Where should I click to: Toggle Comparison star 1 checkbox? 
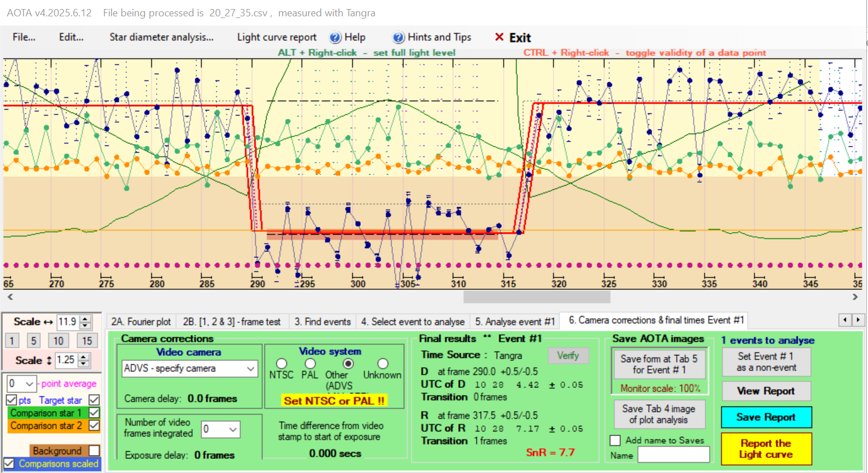click(94, 413)
